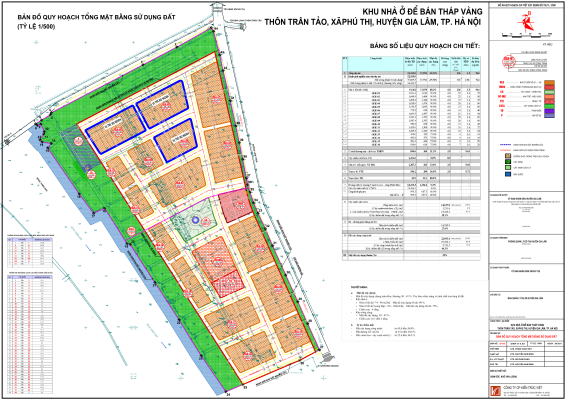The image size is (566, 400).
Task: Click the blue water surface legend square
Action: click(x=508, y=174)
